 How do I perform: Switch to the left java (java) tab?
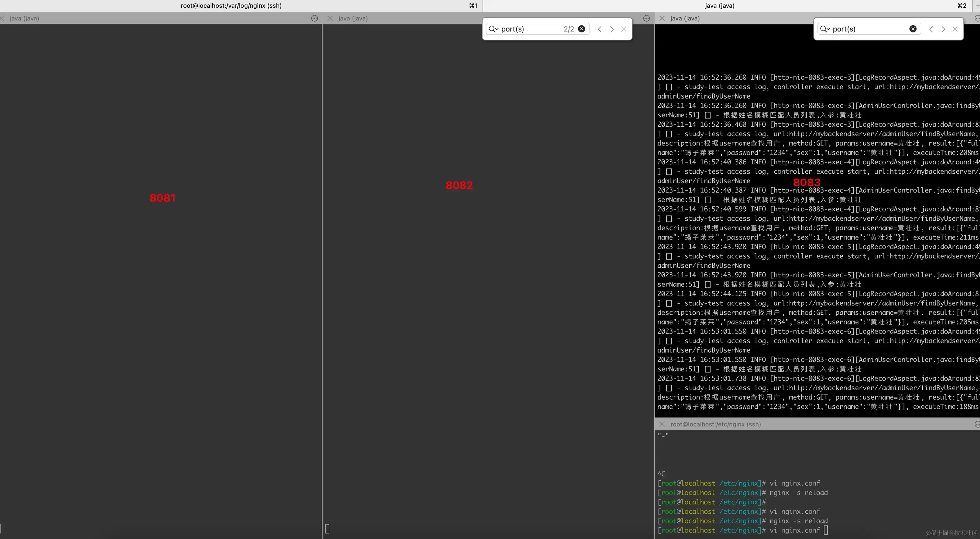pyautogui.click(x=24, y=18)
